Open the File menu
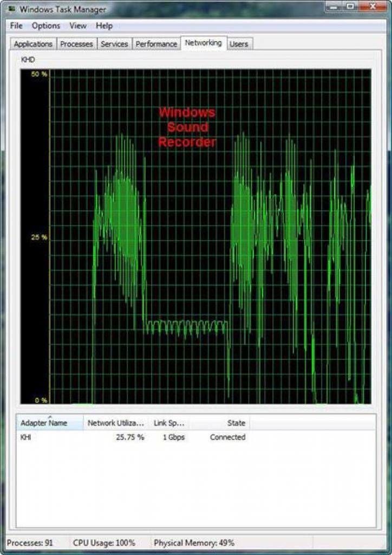Screen dimensions: 392x555 [16, 26]
